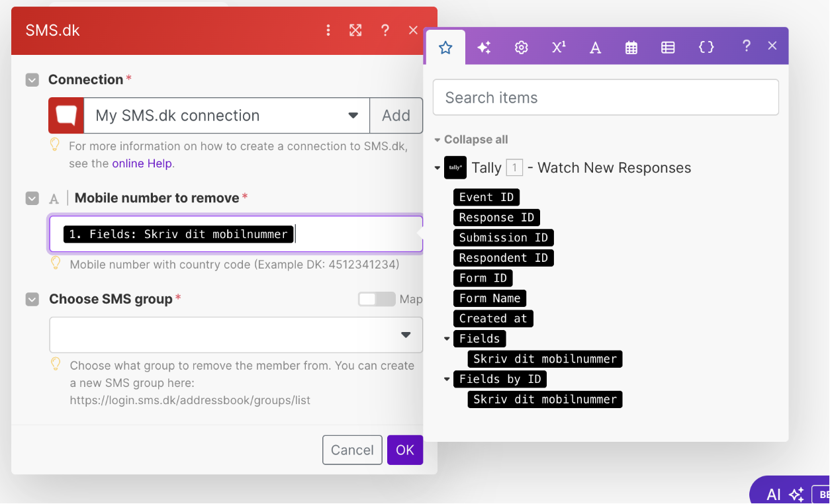Insert the Fields by ID variable
Viewport: 830px width, 504px height.
(500, 379)
